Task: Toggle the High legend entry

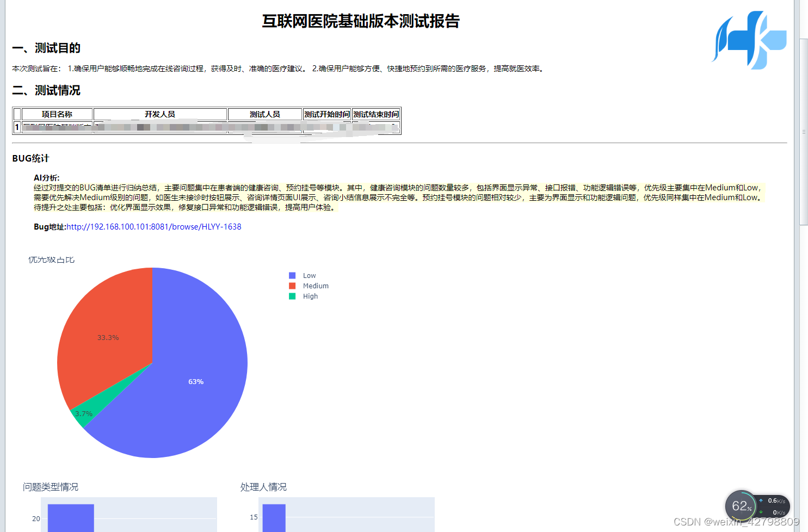Action: pos(304,296)
